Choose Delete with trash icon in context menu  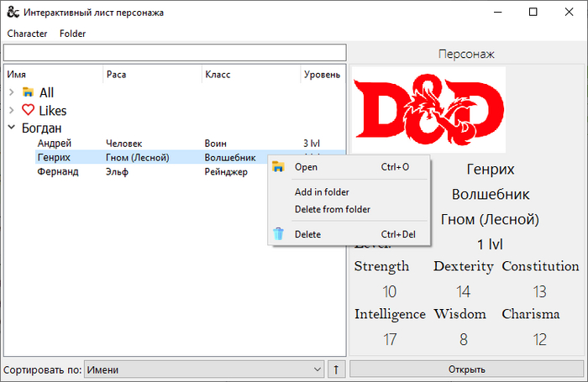pos(349,234)
